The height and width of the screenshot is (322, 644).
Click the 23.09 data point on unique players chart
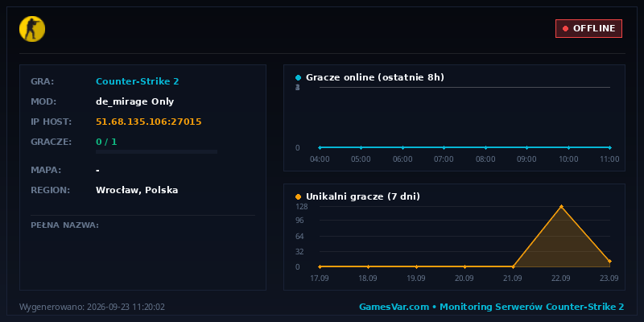click(610, 261)
